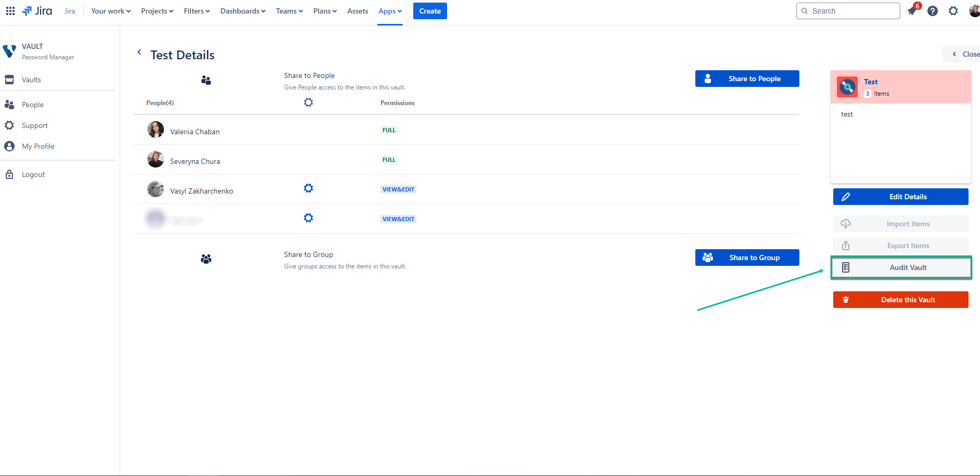This screenshot has width=980, height=476.
Task: Open the Vaults section in sidebar
Action: coord(31,79)
